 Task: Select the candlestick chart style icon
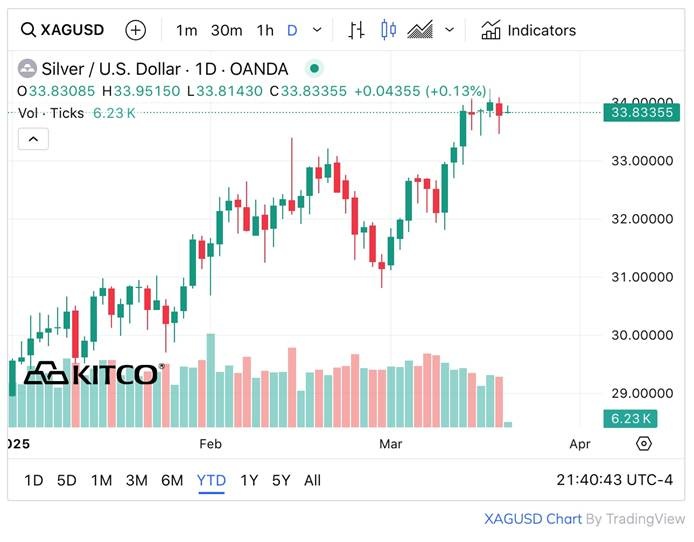[389, 30]
